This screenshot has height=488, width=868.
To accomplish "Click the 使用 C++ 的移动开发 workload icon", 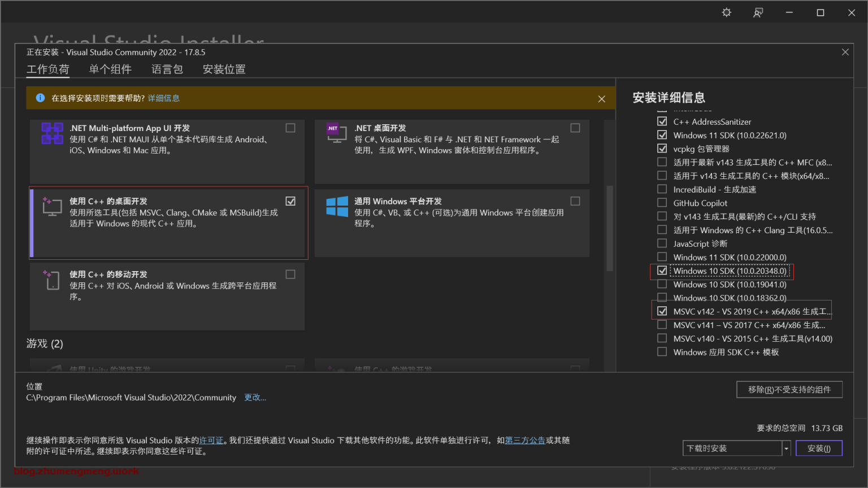I will 52,280.
